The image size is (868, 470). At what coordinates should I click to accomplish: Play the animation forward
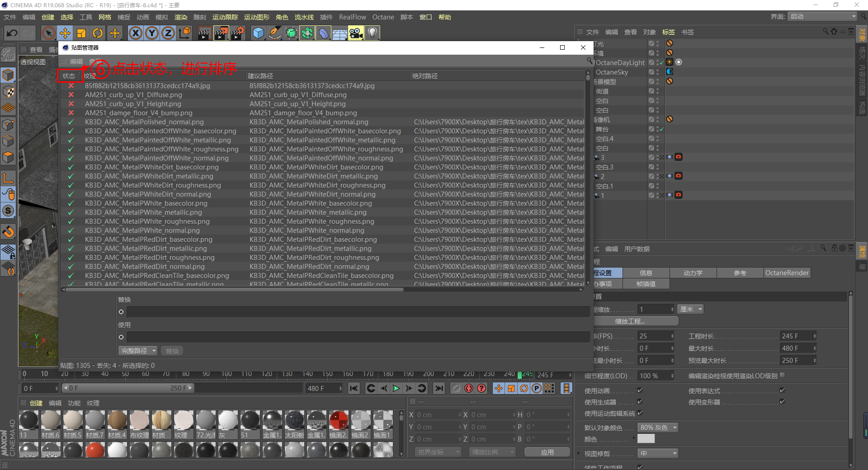pyautogui.click(x=396, y=388)
